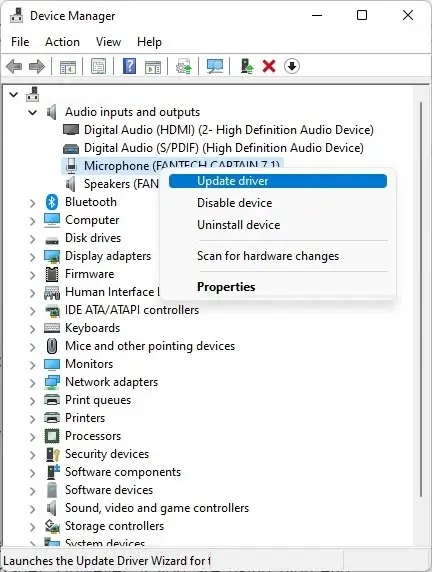432x572 pixels.
Task: Click the Disable device down-arrow toolbar icon
Action: coord(292,66)
